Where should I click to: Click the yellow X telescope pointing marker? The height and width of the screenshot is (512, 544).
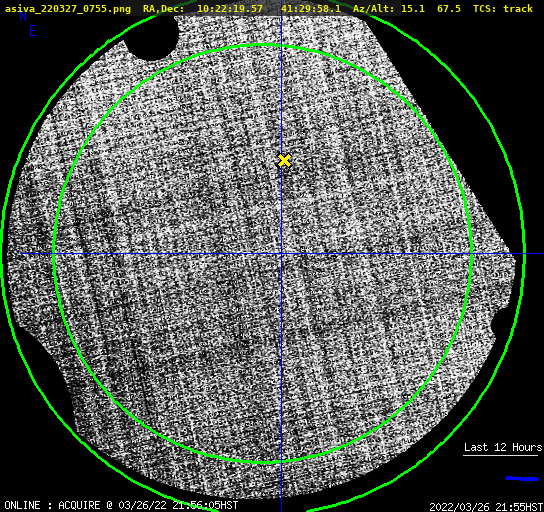[x=284, y=161]
